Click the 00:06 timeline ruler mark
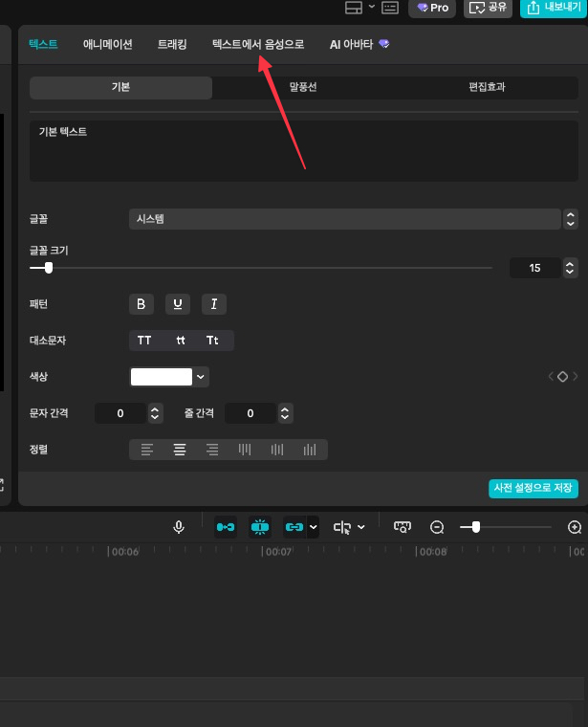 pos(125,552)
